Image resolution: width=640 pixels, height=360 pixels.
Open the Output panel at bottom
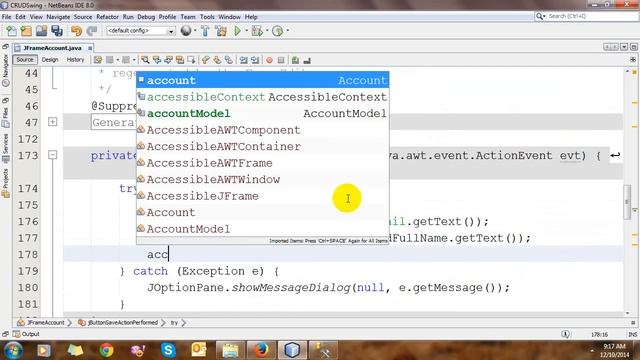27,334
